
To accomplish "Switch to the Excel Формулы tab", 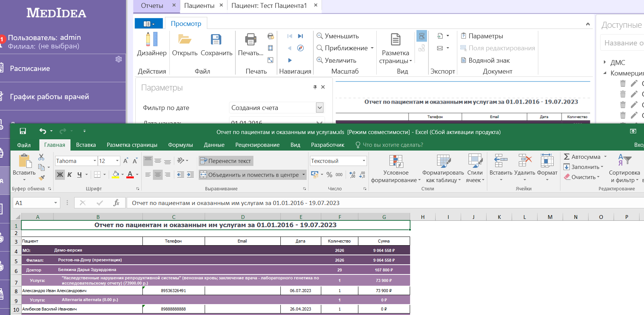I will tap(180, 145).
